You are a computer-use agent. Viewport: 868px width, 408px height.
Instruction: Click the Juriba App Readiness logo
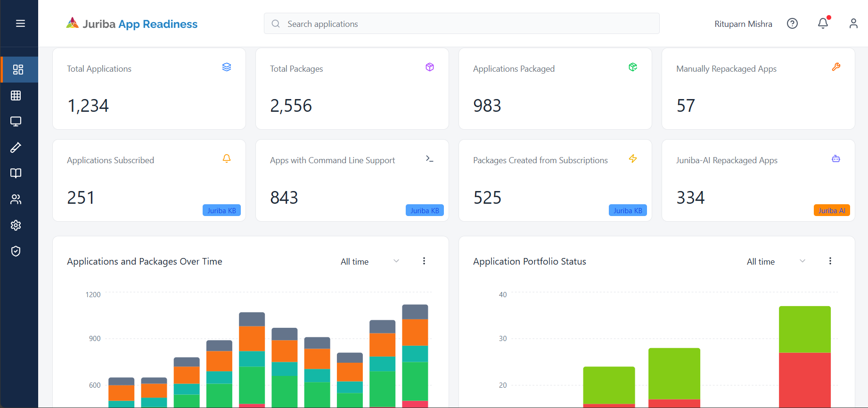(x=132, y=24)
